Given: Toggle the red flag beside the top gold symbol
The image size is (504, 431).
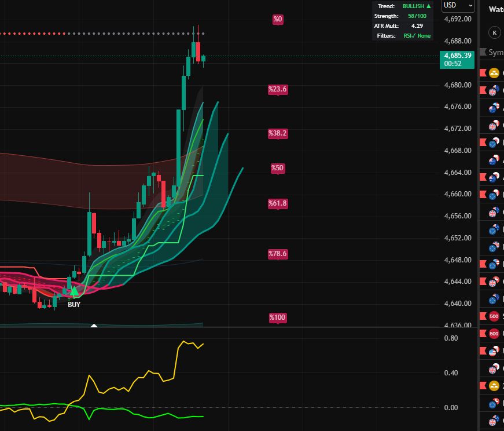Looking at the screenshot, I should tap(483, 73).
